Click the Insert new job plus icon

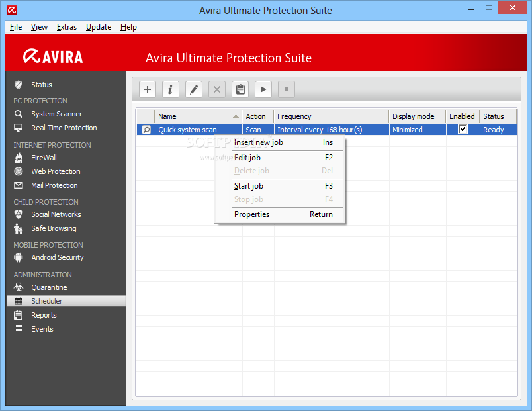coord(148,89)
